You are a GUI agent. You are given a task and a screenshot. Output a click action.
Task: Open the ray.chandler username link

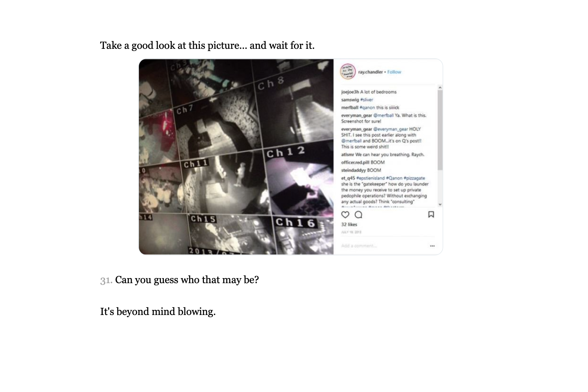click(370, 72)
